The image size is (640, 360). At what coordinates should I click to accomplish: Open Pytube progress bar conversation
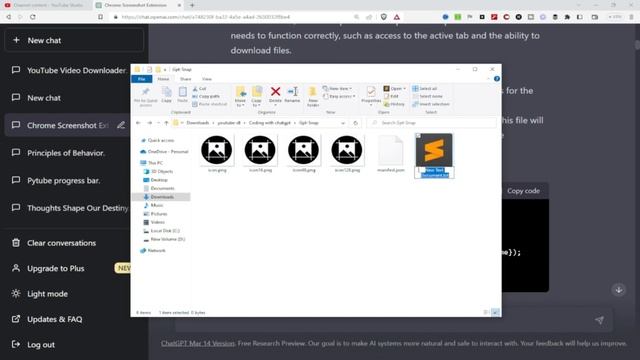pyautogui.click(x=56, y=180)
